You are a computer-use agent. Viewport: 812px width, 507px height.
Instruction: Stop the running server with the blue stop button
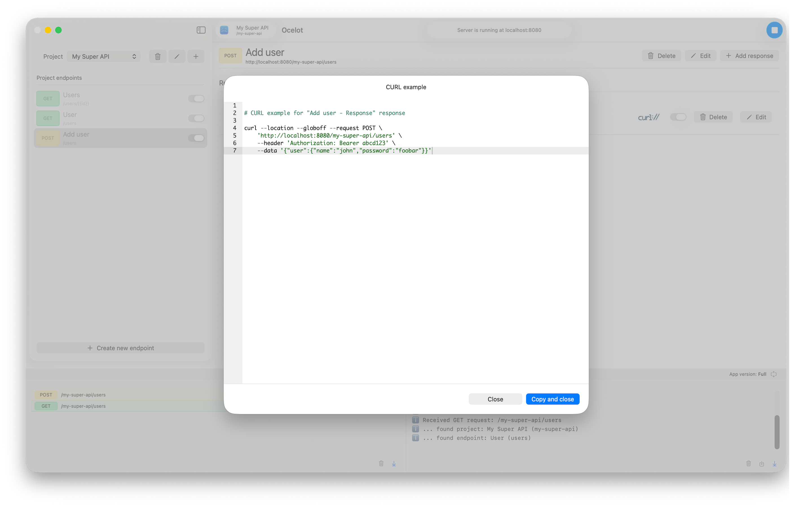(774, 30)
